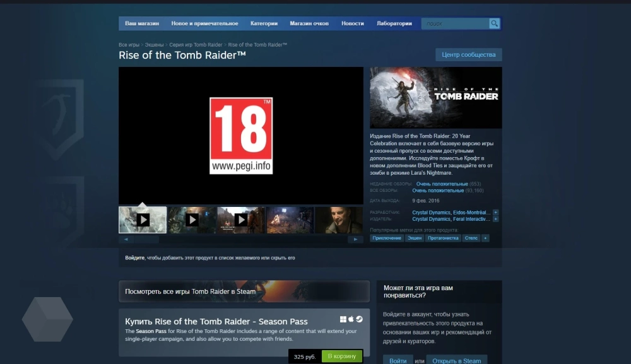The image size is (631, 364).
Task: Focus the store search field
Action: pos(454,24)
